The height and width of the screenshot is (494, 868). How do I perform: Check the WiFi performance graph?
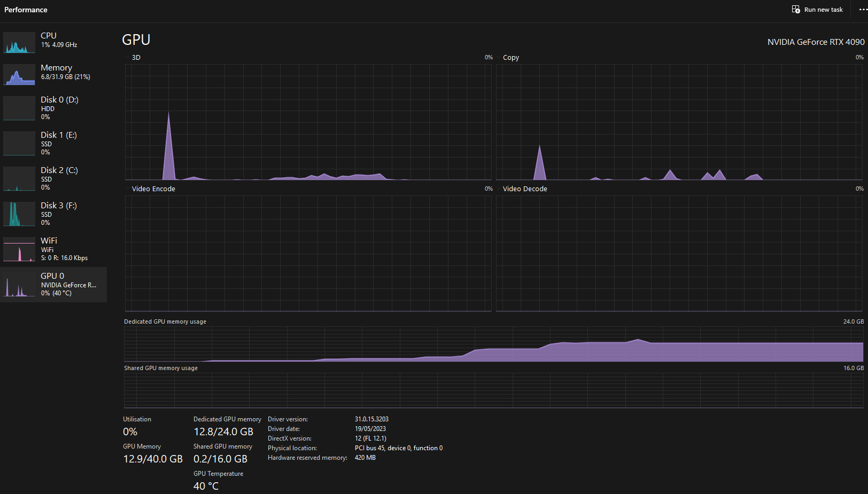(53, 249)
